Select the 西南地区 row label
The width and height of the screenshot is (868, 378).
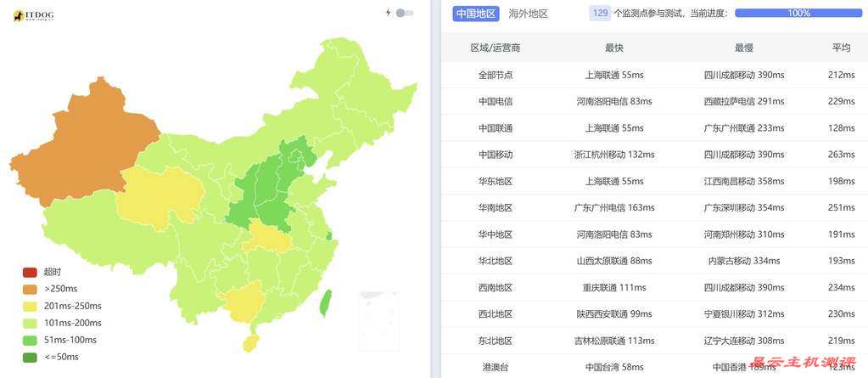pos(496,288)
